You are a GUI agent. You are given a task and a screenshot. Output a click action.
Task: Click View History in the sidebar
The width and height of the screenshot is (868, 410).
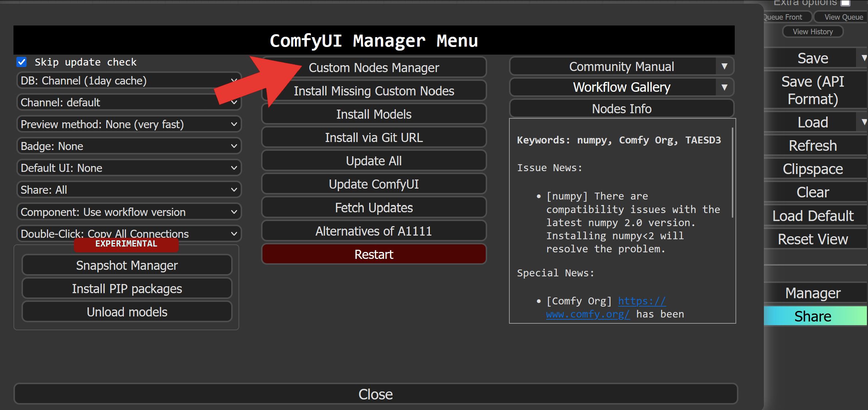(x=812, y=31)
